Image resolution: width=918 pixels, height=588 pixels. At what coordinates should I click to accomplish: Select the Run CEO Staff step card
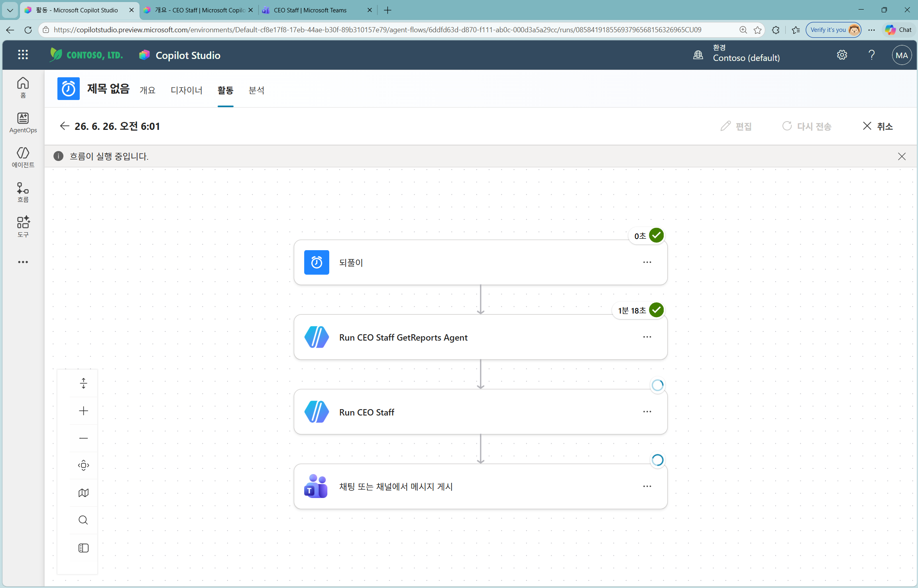pyautogui.click(x=480, y=412)
